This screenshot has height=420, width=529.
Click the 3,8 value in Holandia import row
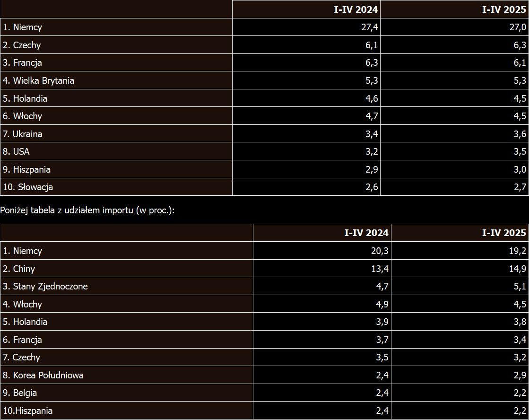(x=520, y=322)
